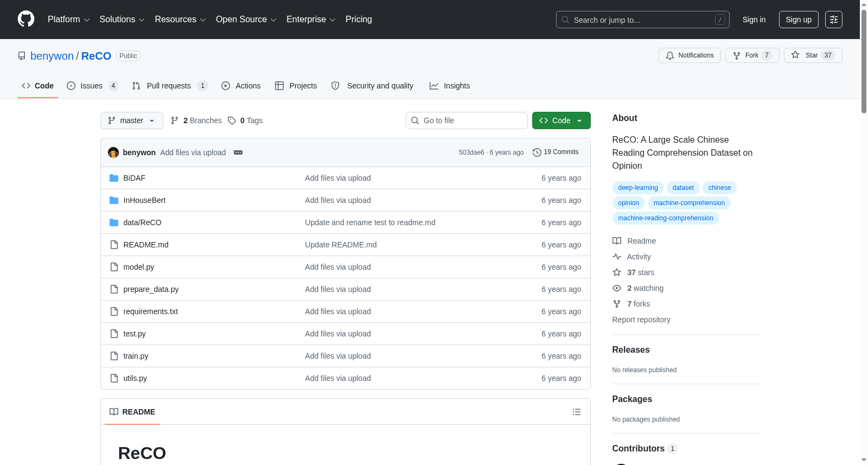868x465 pixels.
Task: Open the Projects tab
Action: [x=296, y=86]
